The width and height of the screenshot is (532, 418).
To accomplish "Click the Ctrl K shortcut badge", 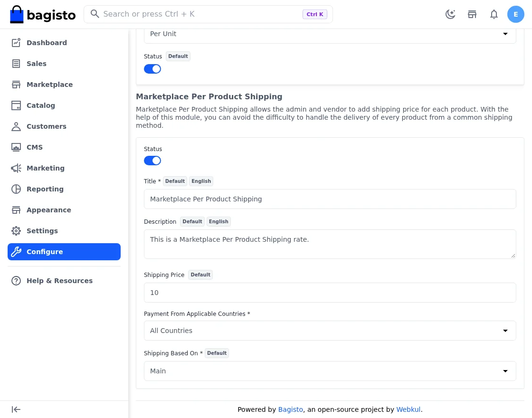I will [314, 14].
